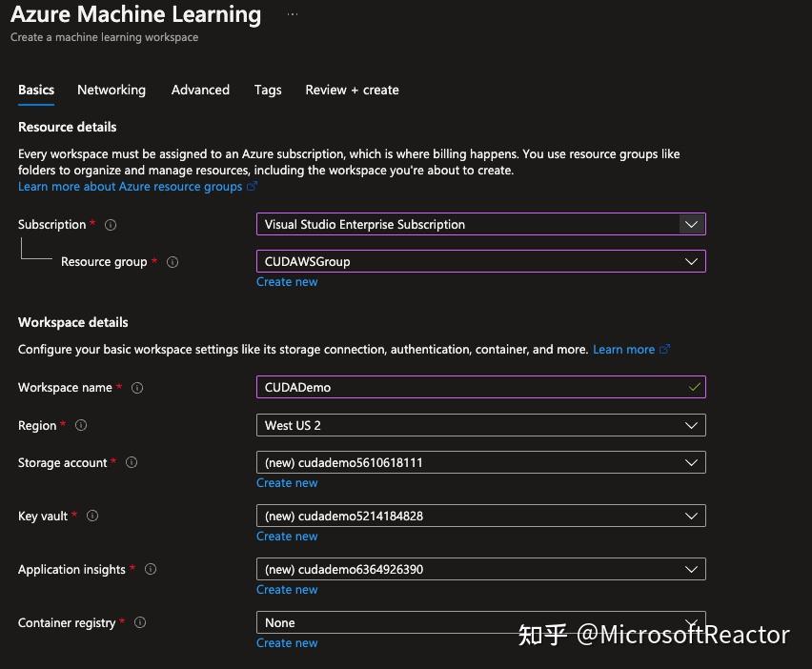
Task: Open the Application insights dropdown
Action: coord(481,569)
